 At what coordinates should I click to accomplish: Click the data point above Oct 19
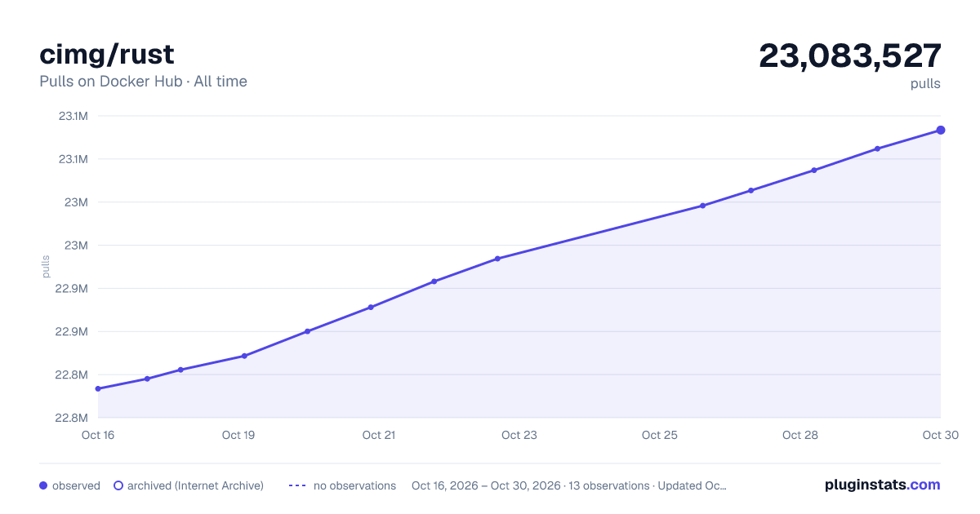(x=244, y=356)
